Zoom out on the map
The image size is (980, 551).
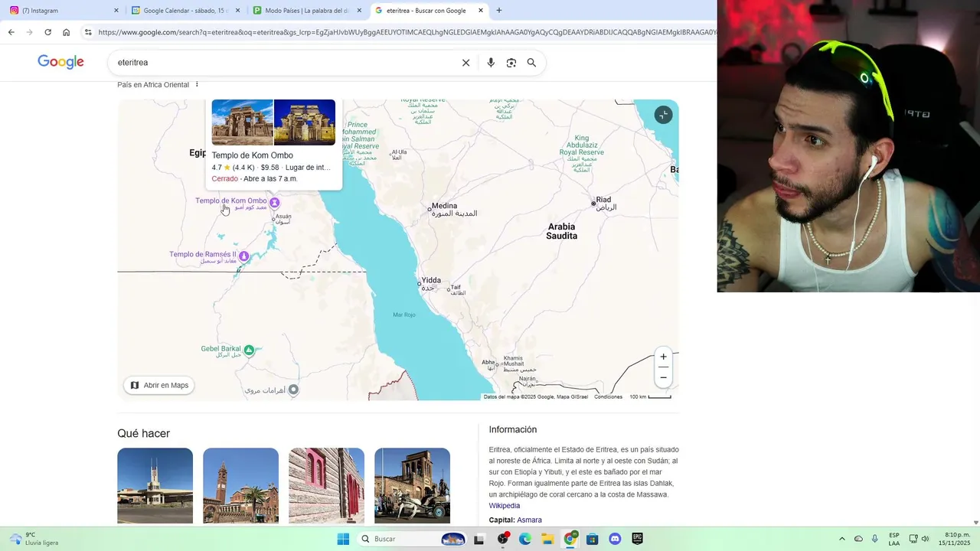(x=663, y=377)
